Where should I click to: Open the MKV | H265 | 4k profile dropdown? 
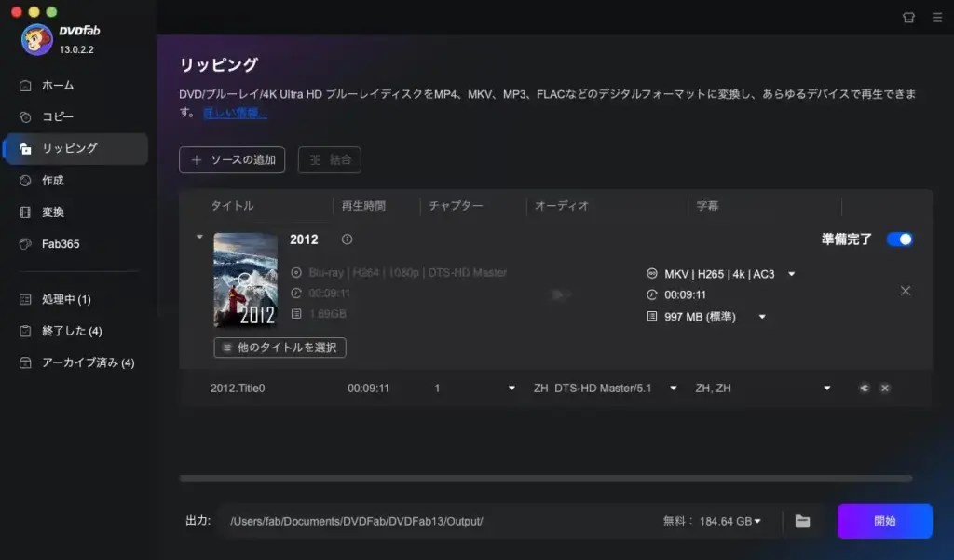tap(791, 273)
